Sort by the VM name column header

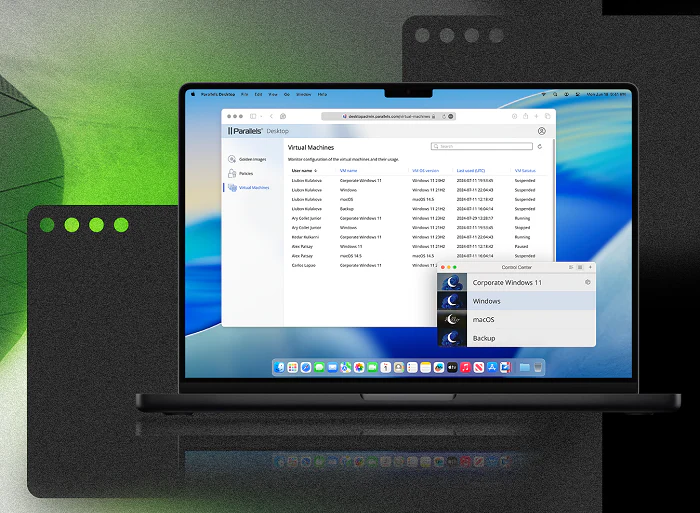pyautogui.click(x=348, y=171)
